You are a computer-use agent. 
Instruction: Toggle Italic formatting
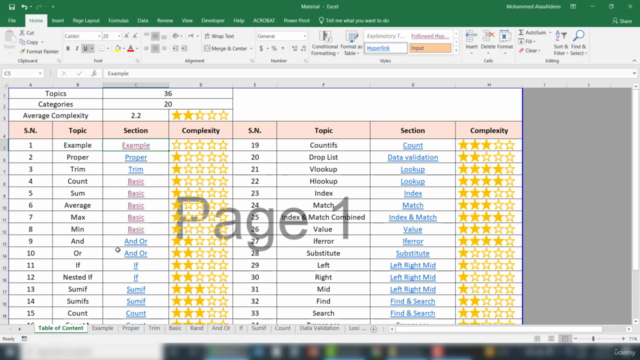[x=77, y=49]
